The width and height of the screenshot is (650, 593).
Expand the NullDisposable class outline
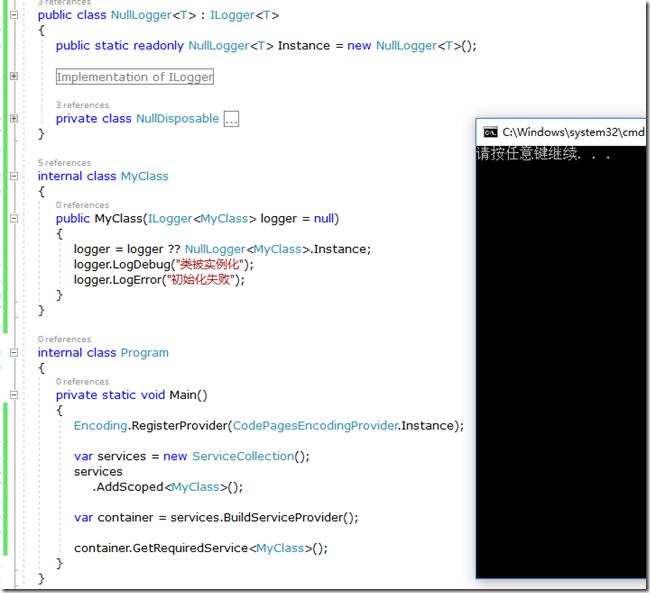coord(14,119)
